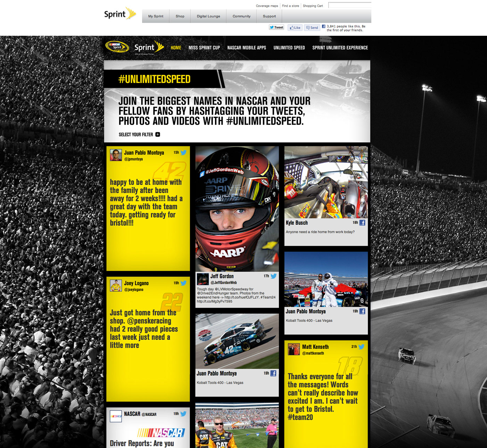Click Facebook icon on the 42 car post
The height and width of the screenshot is (448, 487).
[273, 373]
